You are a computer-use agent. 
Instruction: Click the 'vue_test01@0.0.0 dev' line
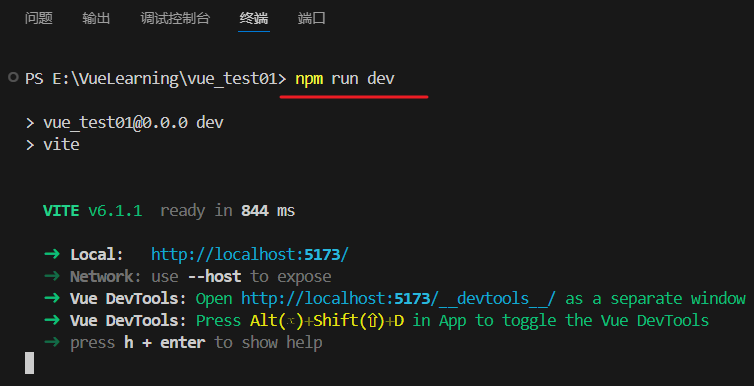coord(125,123)
